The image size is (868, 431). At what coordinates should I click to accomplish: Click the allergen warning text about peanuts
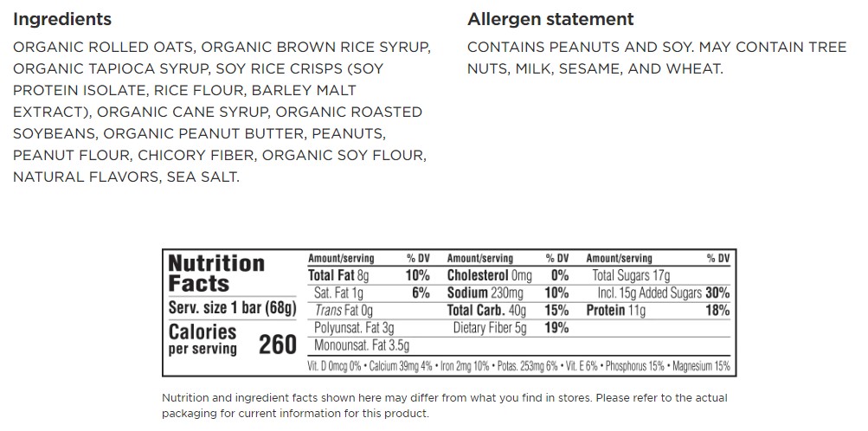click(656, 58)
